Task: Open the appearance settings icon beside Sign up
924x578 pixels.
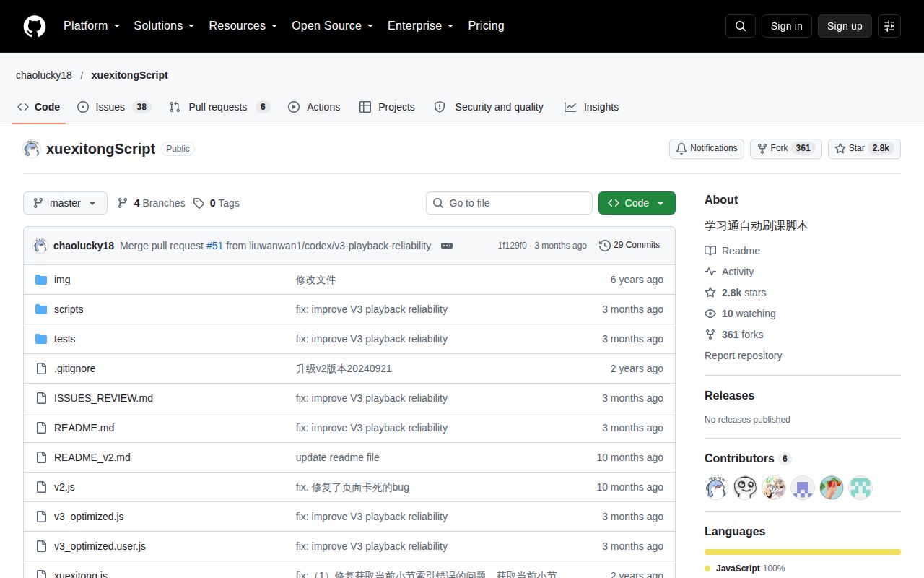Action: click(x=889, y=26)
